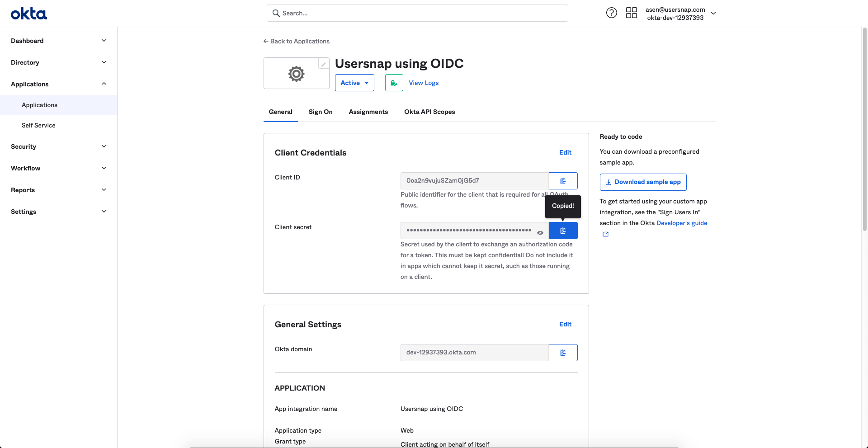The image size is (868, 448).
Task: Click the 'Application type' label
Action: click(x=298, y=430)
